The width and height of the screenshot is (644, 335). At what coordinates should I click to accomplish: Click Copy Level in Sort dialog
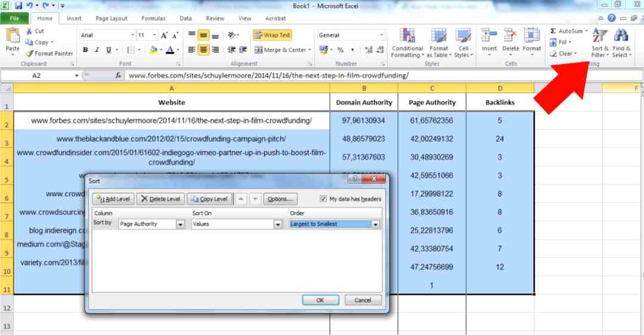click(209, 199)
